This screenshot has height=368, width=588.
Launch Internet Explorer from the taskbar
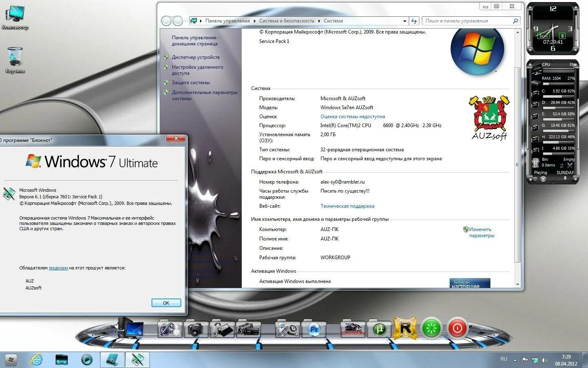tap(36, 360)
